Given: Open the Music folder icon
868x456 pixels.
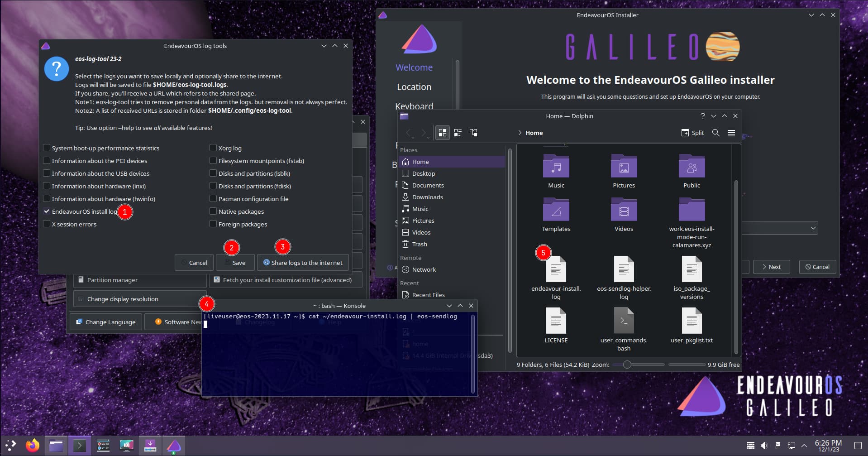Looking at the screenshot, I should (556, 171).
